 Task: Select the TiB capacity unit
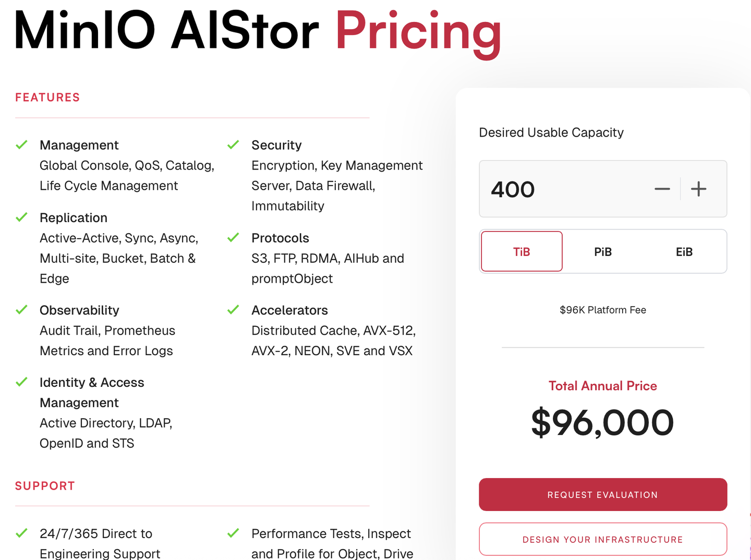click(522, 252)
